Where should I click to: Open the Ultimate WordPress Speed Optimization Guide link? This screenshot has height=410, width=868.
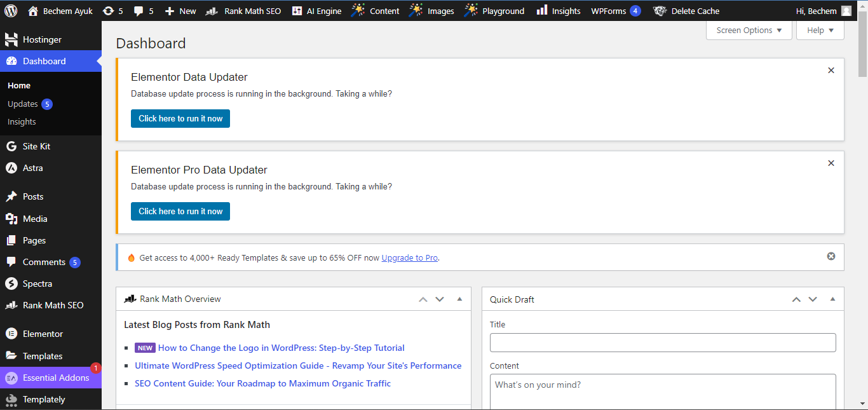coord(298,366)
